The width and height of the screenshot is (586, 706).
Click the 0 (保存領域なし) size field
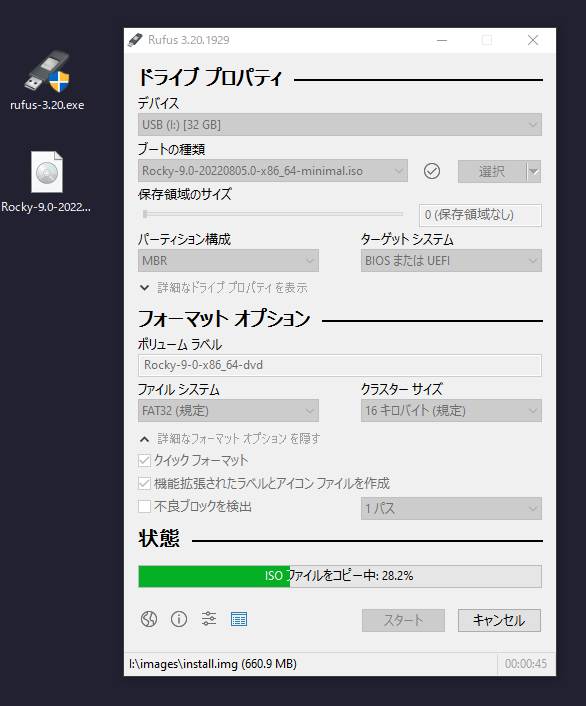click(x=480, y=215)
